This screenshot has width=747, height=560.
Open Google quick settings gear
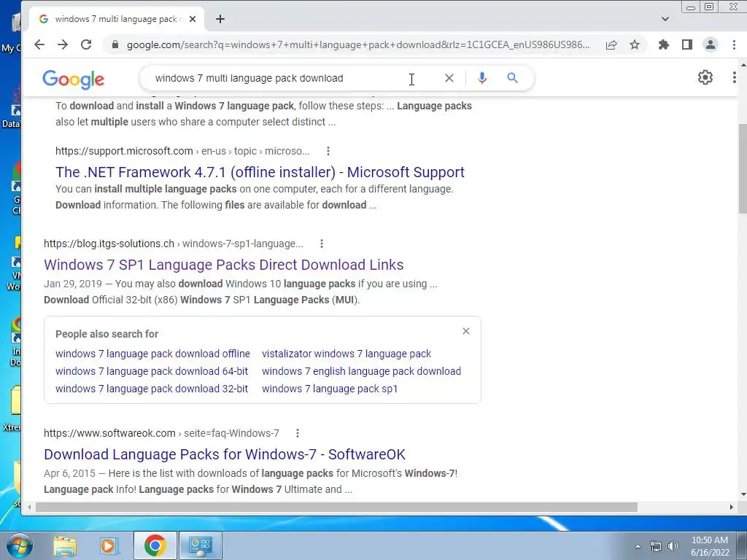(x=705, y=77)
